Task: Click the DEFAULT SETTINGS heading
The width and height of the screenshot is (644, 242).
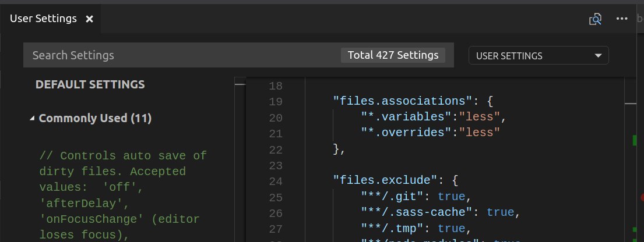Action: 90,84
